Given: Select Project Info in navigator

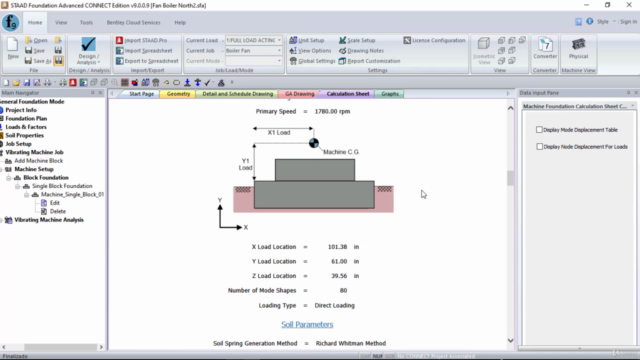Looking at the screenshot, I should pyautogui.click(x=21, y=110).
